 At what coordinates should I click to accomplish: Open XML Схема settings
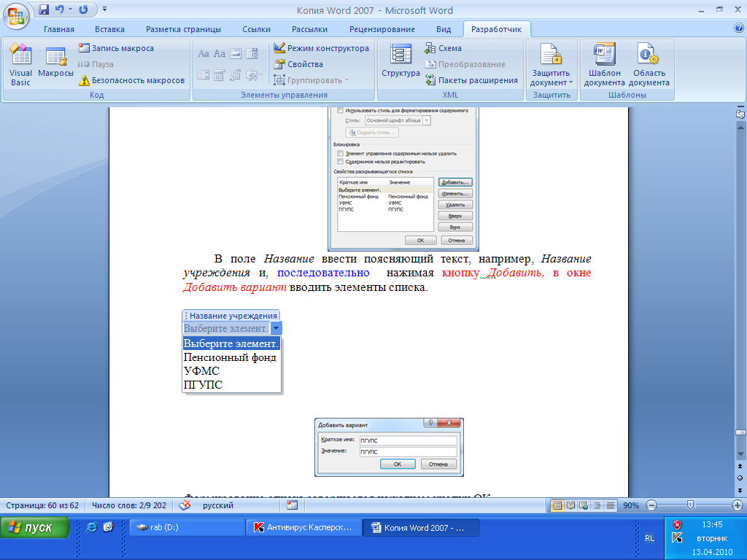click(443, 48)
